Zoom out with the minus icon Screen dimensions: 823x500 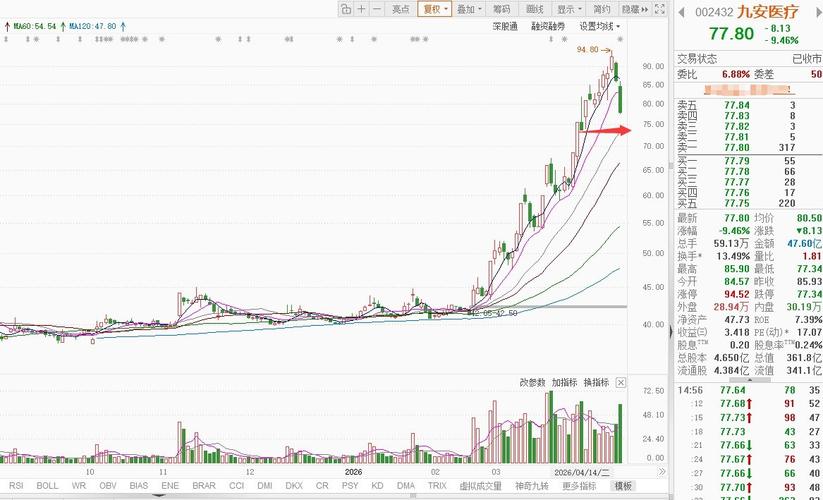tap(377, 9)
